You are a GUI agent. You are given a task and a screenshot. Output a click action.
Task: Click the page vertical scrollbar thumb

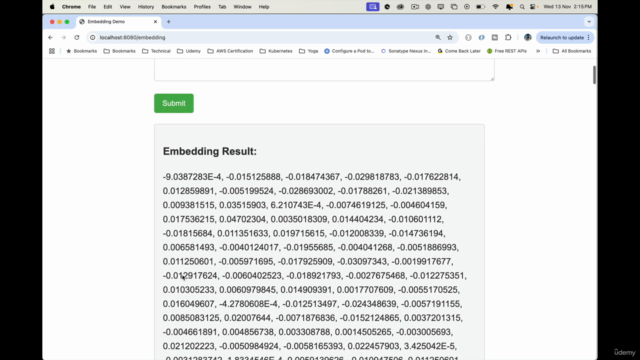click(594, 75)
